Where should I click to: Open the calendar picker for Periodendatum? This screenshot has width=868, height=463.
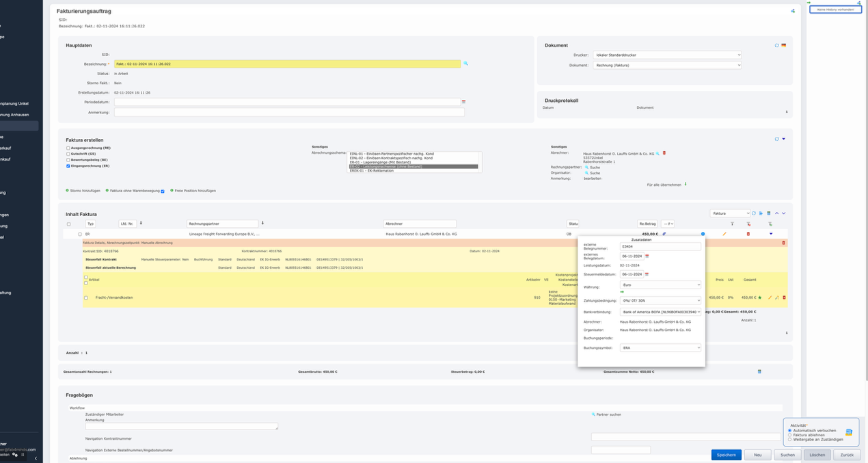click(x=464, y=101)
